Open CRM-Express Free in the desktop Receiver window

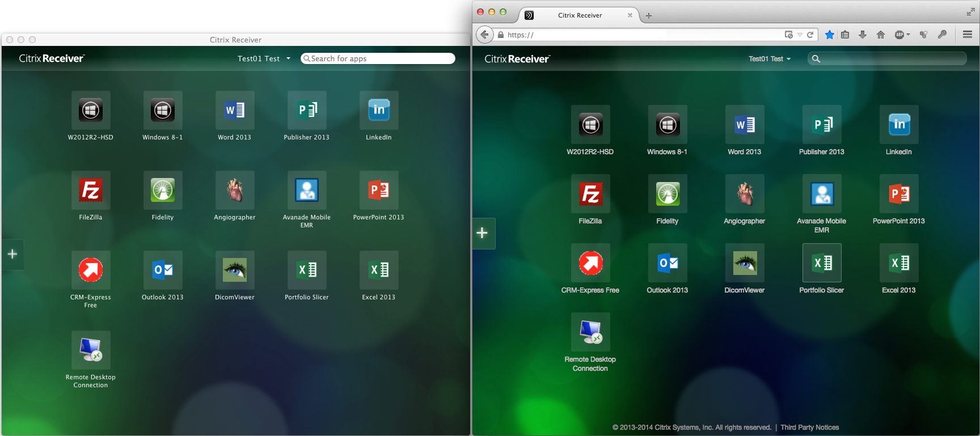(91, 270)
